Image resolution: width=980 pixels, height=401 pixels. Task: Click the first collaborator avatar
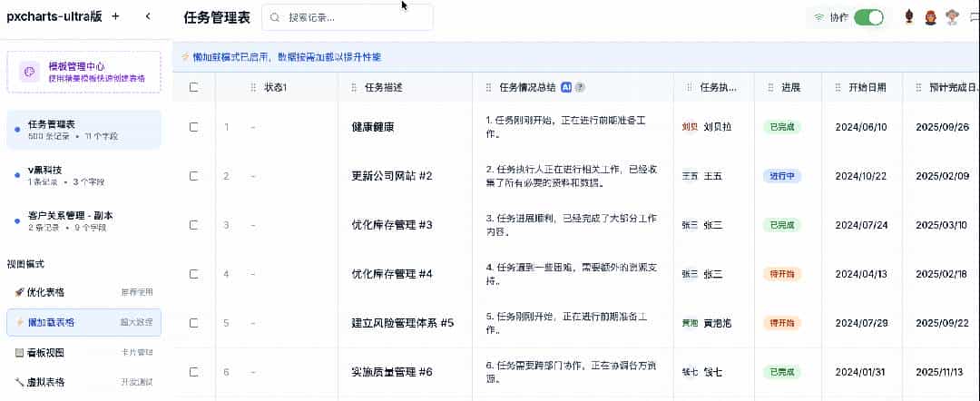(909, 17)
